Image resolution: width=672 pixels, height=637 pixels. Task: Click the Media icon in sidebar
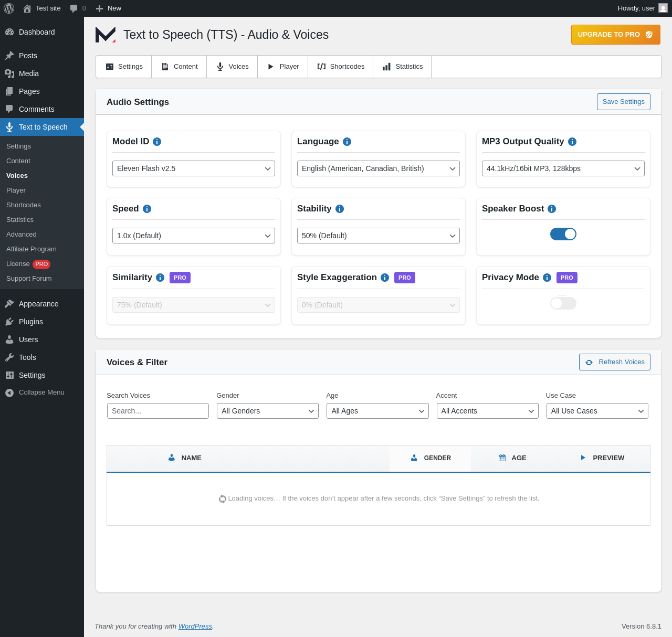pos(9,73)
